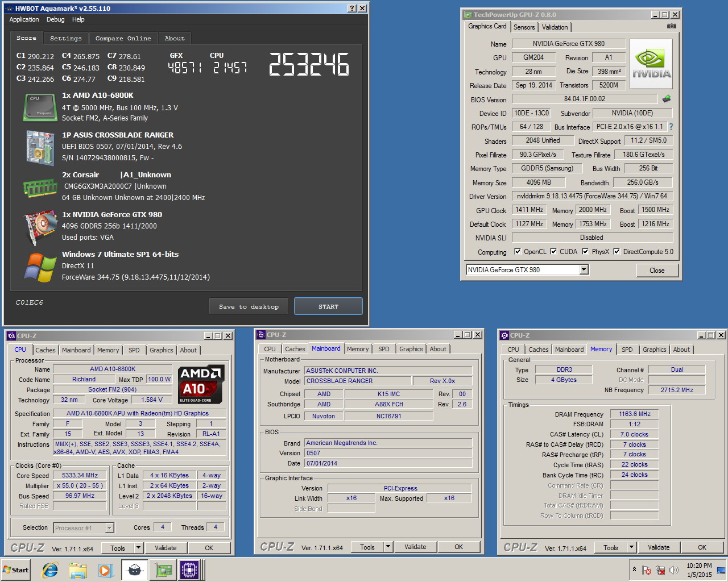Click the motherboard icon next to ASUS CROSSBLADE RANGER
Screen dimensions: 728x582
(40, 148)
